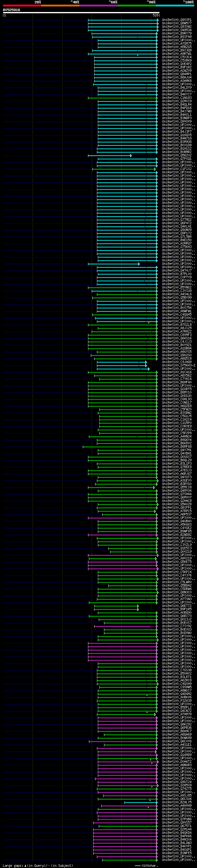Open hit UniRef100_B9IFA9

pos(176,37)
